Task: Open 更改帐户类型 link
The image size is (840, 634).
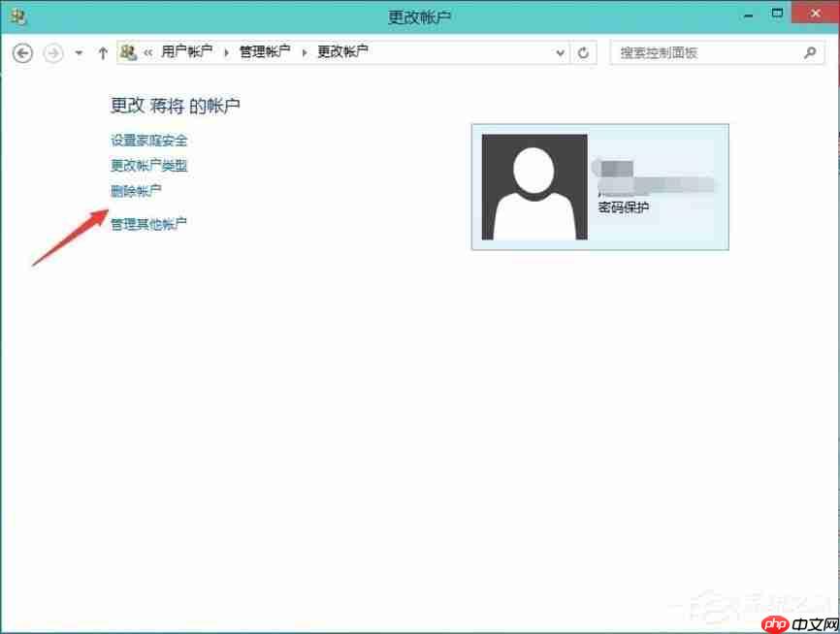Action: pyautogui.click(x=150, y=166)
